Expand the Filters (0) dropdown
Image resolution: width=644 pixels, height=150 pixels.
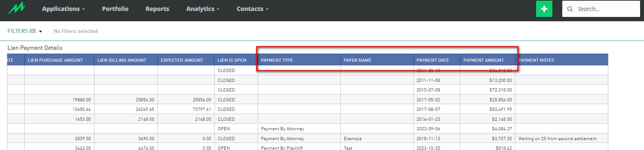click(x=25, y=31)
